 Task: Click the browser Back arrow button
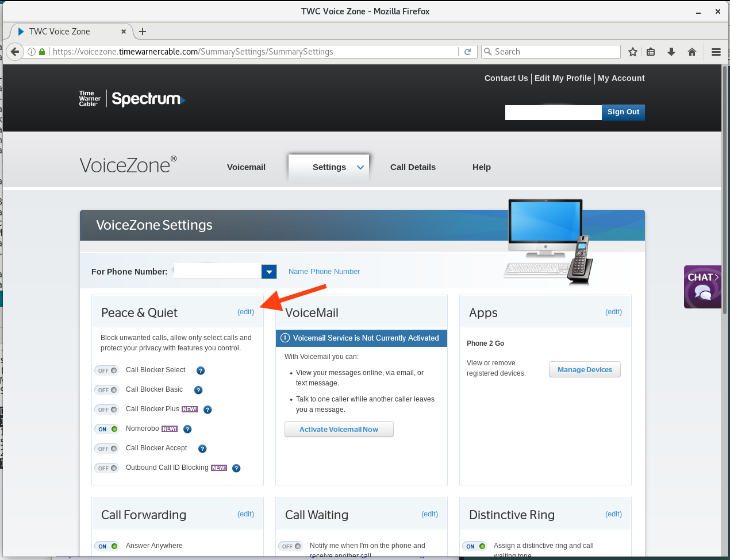click(x=15, y=52)
